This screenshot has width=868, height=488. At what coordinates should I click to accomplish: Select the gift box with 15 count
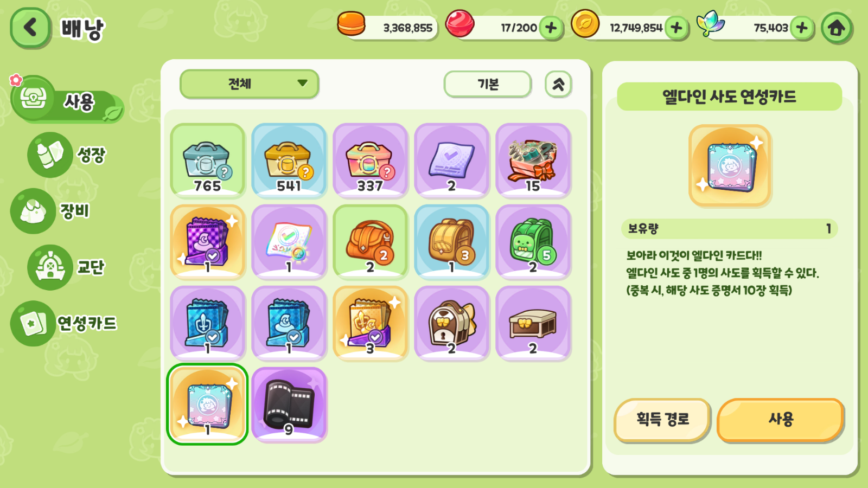tap(533, 160)
